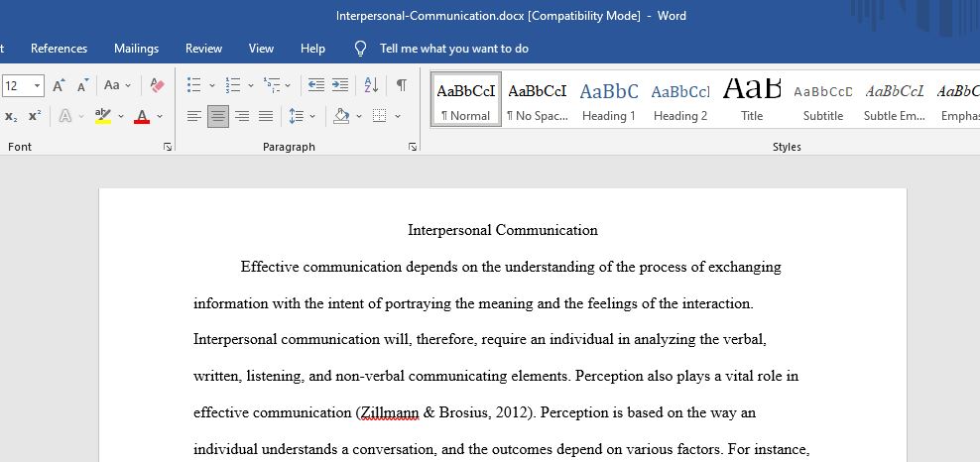Open shading color dropdown arrow
Screen dimensions: 980x462
click(x=359, y=117)
